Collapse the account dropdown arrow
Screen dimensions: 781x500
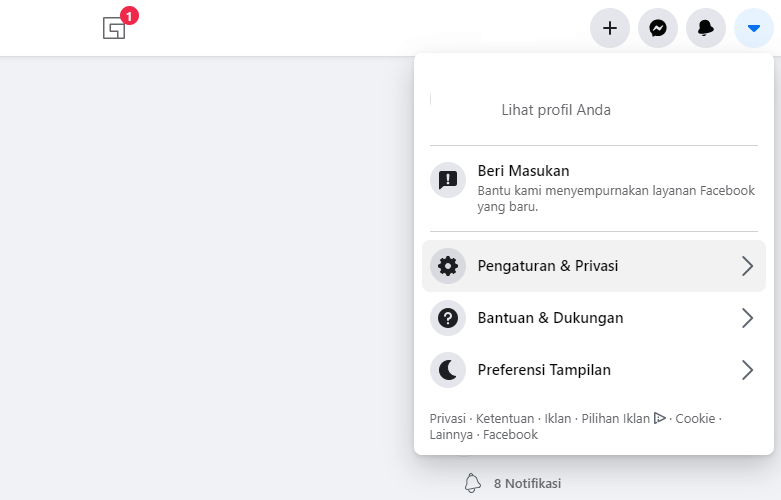(x=754, y=28)
